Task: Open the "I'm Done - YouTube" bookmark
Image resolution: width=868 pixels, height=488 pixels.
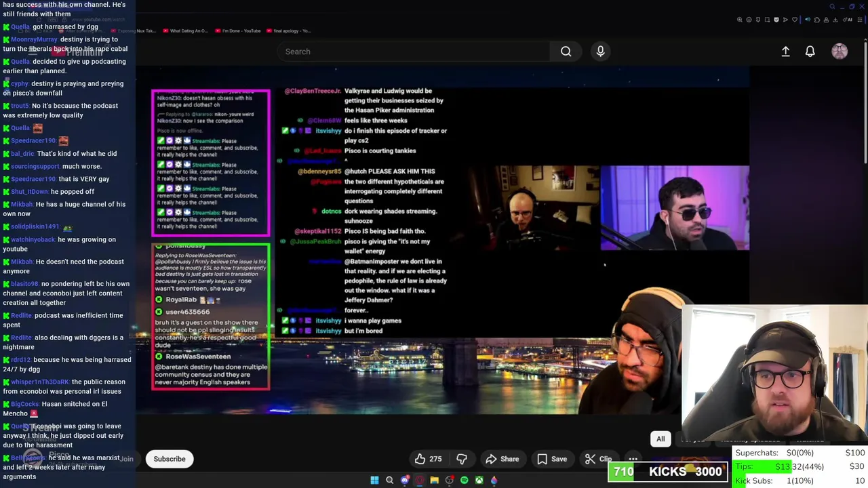Action: click(238, 30)
